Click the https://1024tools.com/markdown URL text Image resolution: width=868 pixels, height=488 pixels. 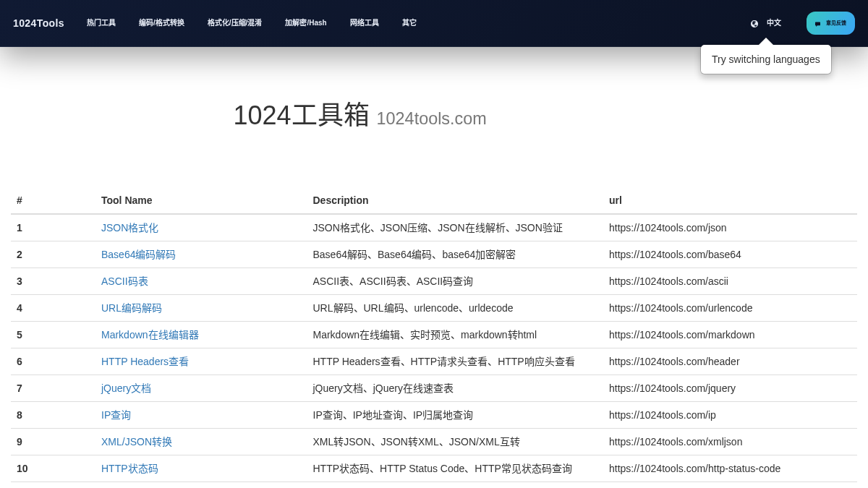(682, 335)
